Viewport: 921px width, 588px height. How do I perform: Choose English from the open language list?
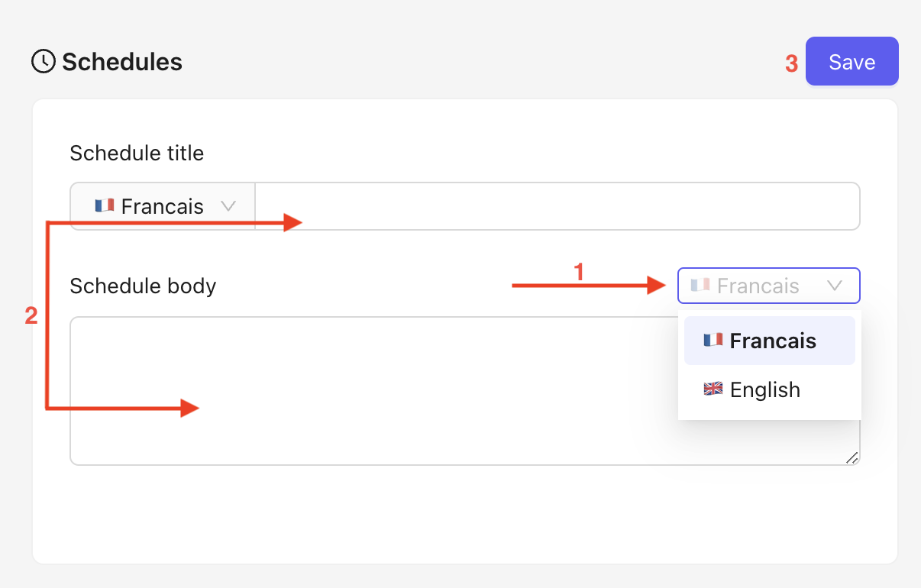765,389
